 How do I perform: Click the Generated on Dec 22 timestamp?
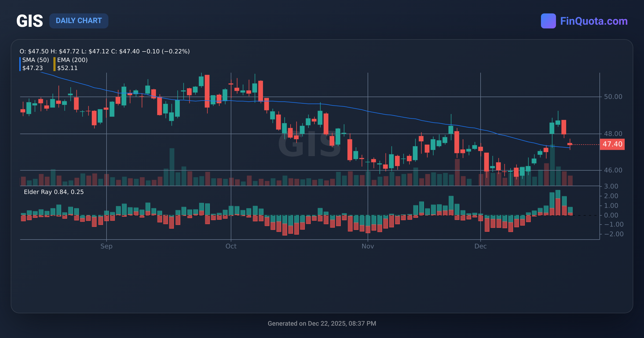(322, 324)
